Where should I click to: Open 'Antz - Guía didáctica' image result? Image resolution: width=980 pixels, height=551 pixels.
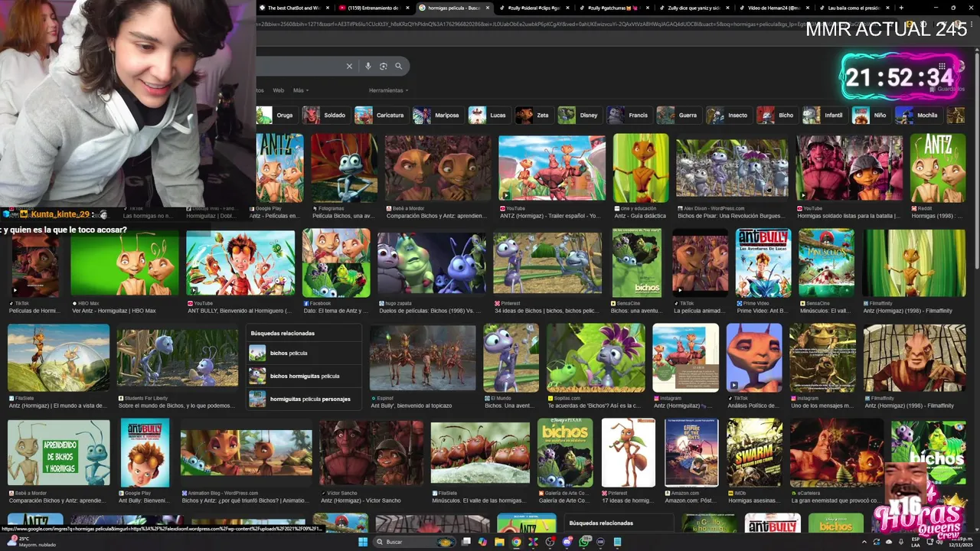tap(640, 168)
